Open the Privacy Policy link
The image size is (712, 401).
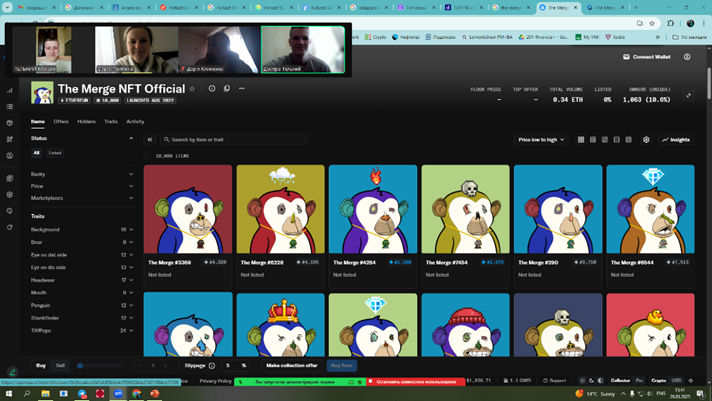point(216,381)
